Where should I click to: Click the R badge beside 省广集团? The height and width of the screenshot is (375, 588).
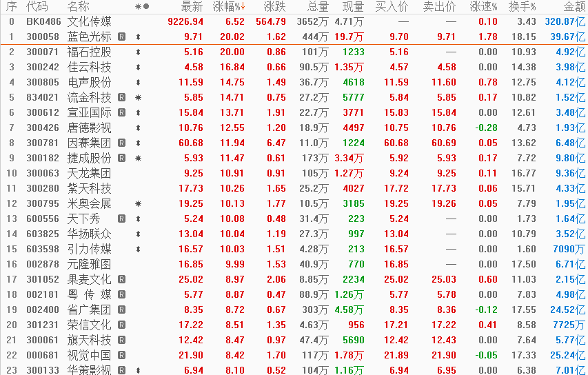[121, 310]
